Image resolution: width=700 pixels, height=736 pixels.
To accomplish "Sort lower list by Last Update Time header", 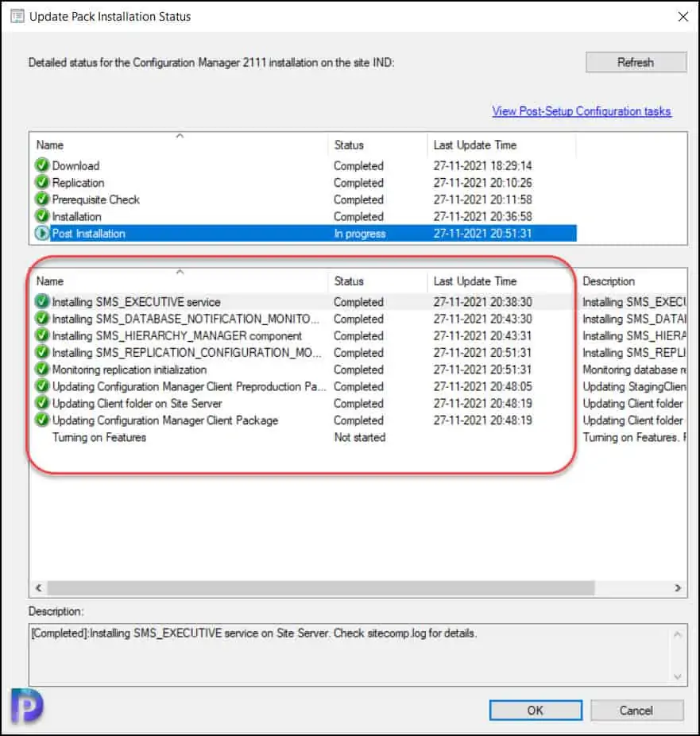I will tap(501, 281).
